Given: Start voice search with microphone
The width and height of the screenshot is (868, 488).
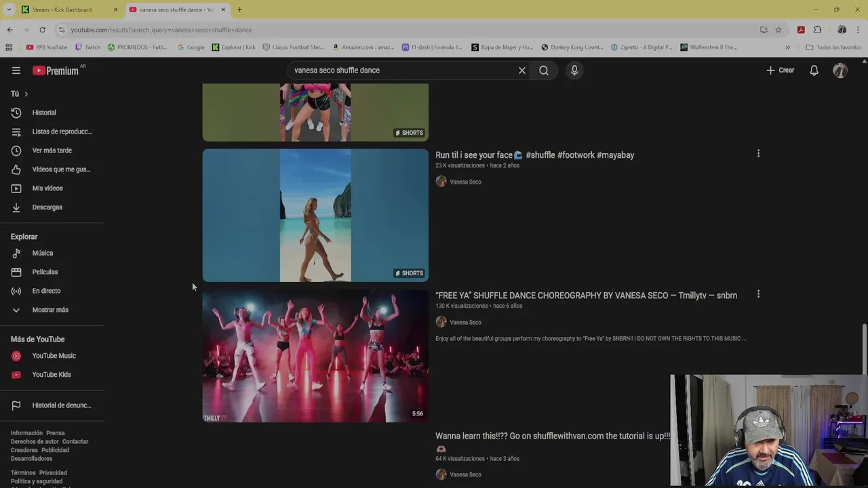Looking at the screenshot, I should coord(574,70).
